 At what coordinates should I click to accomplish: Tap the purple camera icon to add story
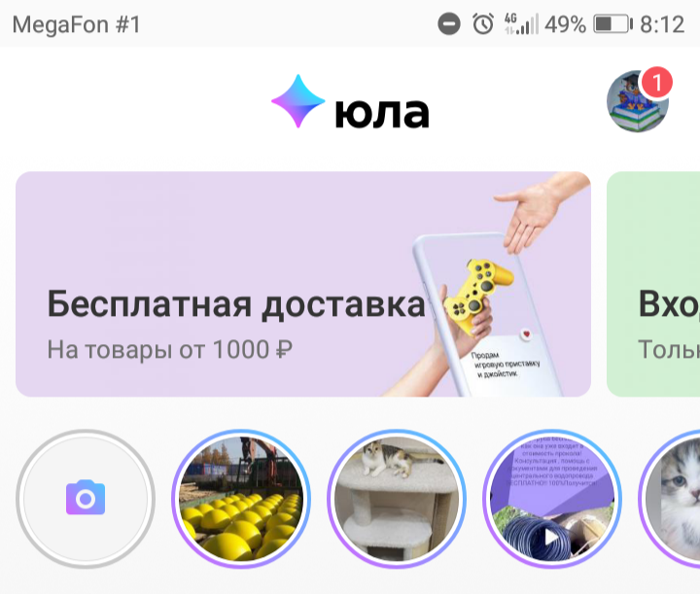point(86,498)
